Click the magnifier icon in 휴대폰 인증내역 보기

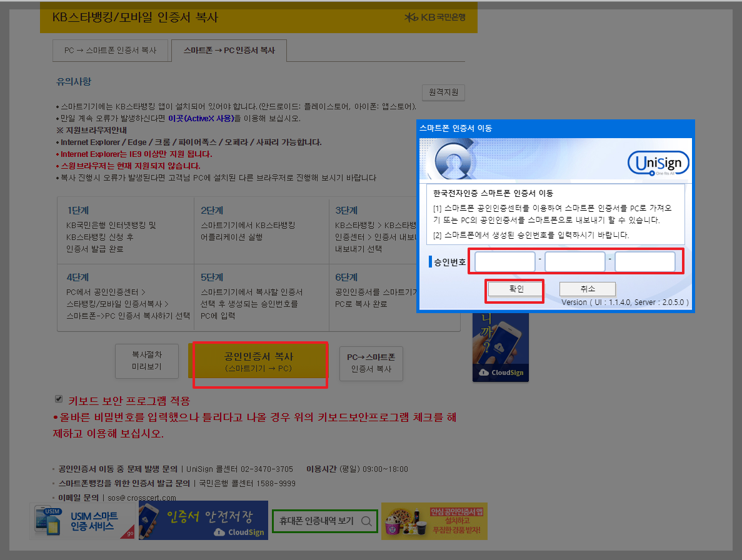[366, 521]
